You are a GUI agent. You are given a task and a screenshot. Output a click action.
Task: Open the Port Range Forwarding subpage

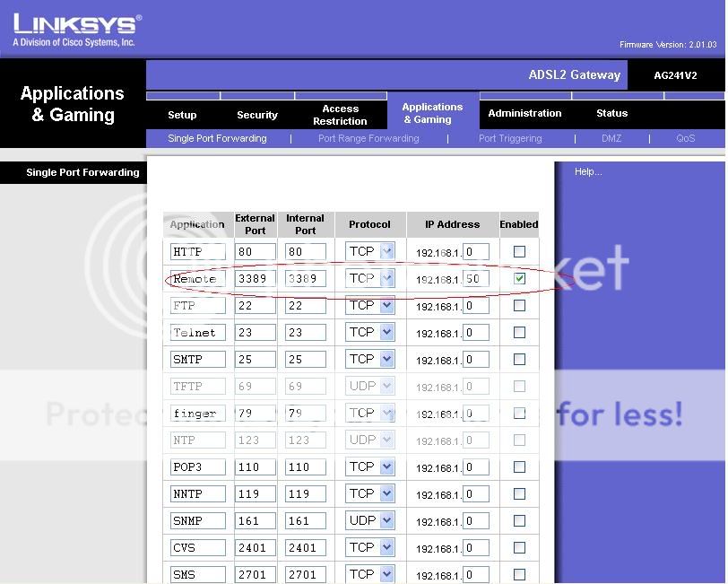(368, 139)
